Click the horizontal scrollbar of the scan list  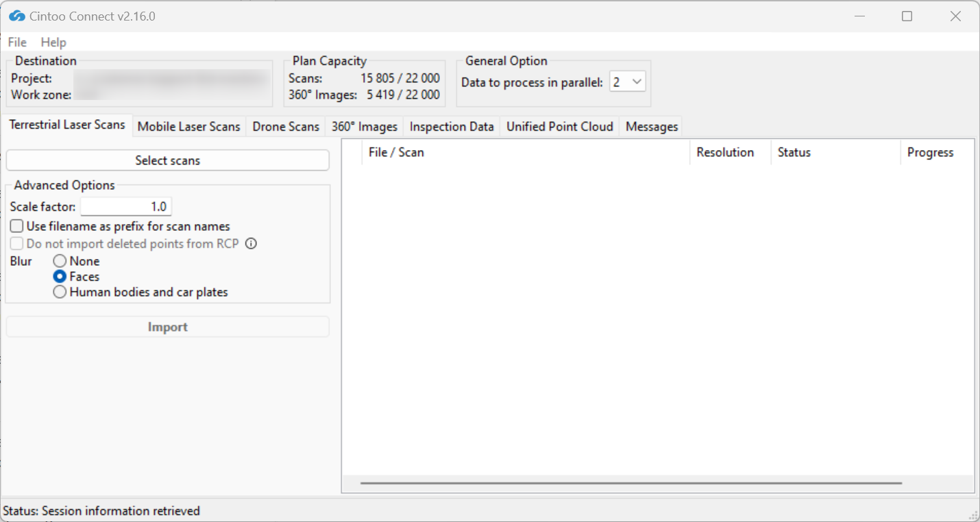[630, 483]
